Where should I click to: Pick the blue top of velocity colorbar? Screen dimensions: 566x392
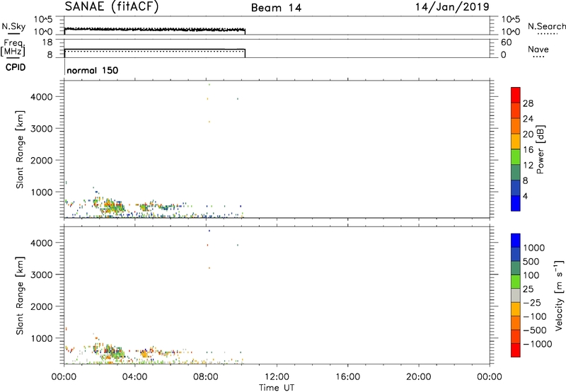click(x=516, y=241)
